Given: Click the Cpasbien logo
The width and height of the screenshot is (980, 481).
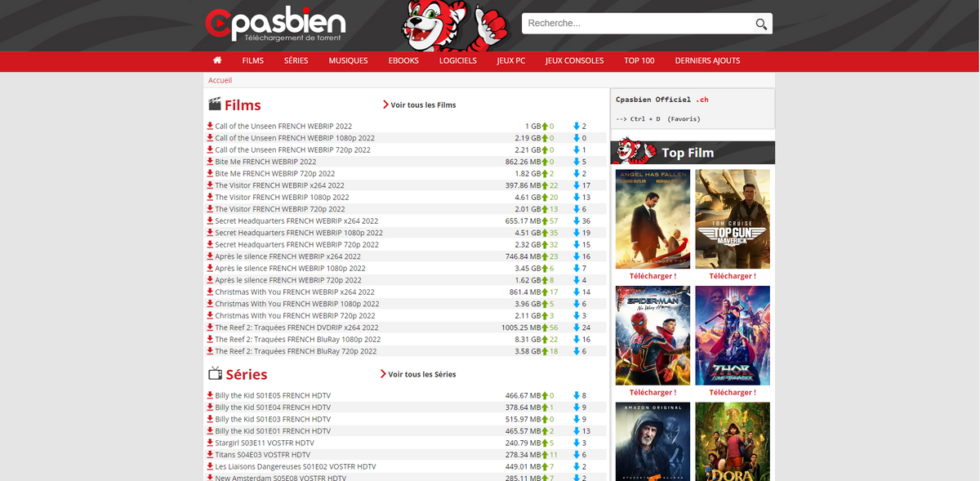Looking at the screenshot, I should pyautogui.click(x=275, y=25).
